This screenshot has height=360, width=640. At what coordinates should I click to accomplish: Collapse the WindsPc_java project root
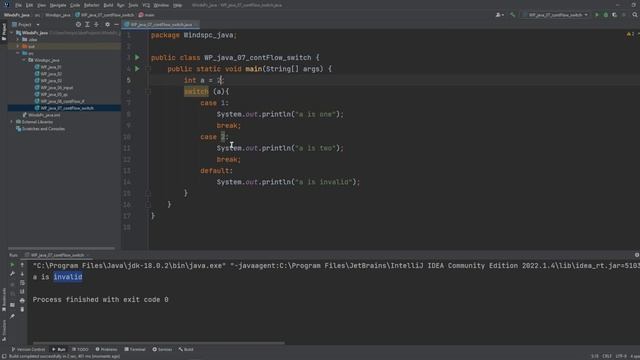click(12, 33)
